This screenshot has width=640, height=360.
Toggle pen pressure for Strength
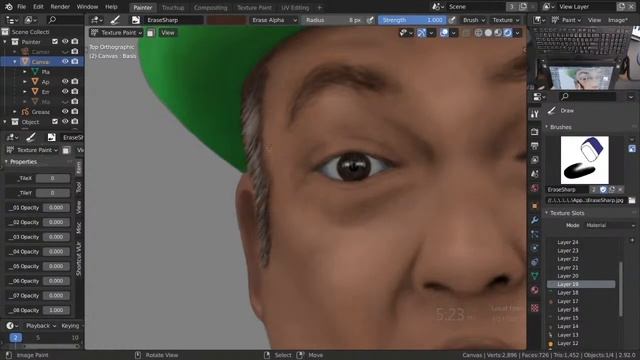(x=452, y=20)
